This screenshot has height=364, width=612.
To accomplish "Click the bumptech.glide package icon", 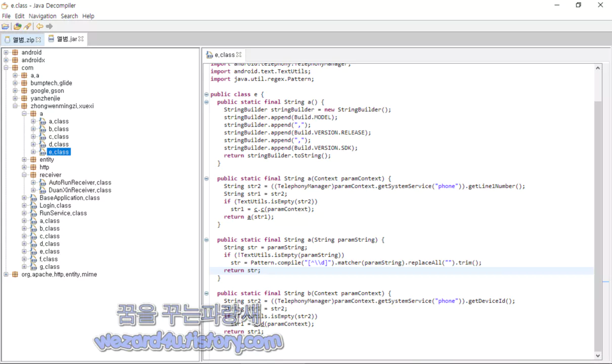I will pos(24,83).
